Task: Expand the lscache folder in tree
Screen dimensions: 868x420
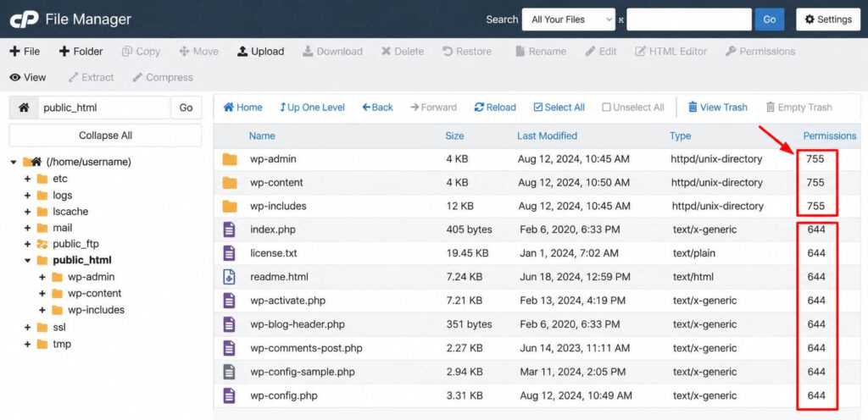Action: 27,212
